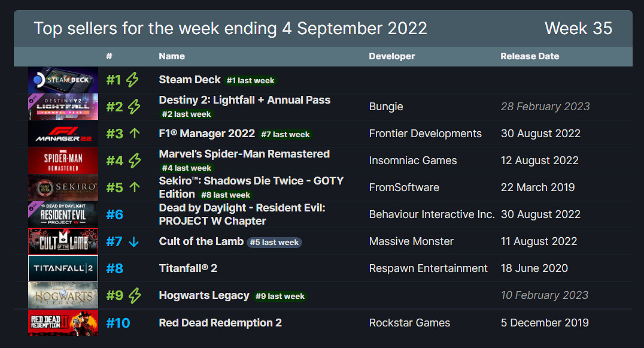Screen dimensions: 644x348
Task: Click the lightning bolt icon beside #9
Action: pyautogui.click(x=135, y=295)
